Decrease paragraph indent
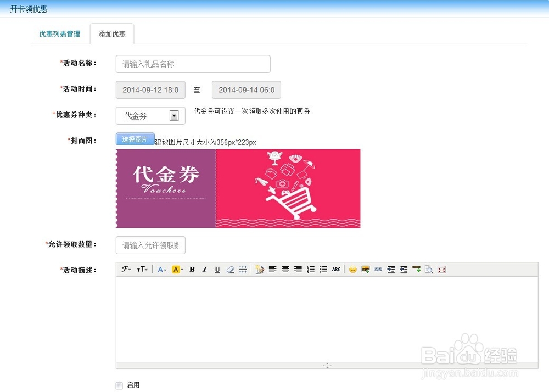 click(x=404, y=270)
